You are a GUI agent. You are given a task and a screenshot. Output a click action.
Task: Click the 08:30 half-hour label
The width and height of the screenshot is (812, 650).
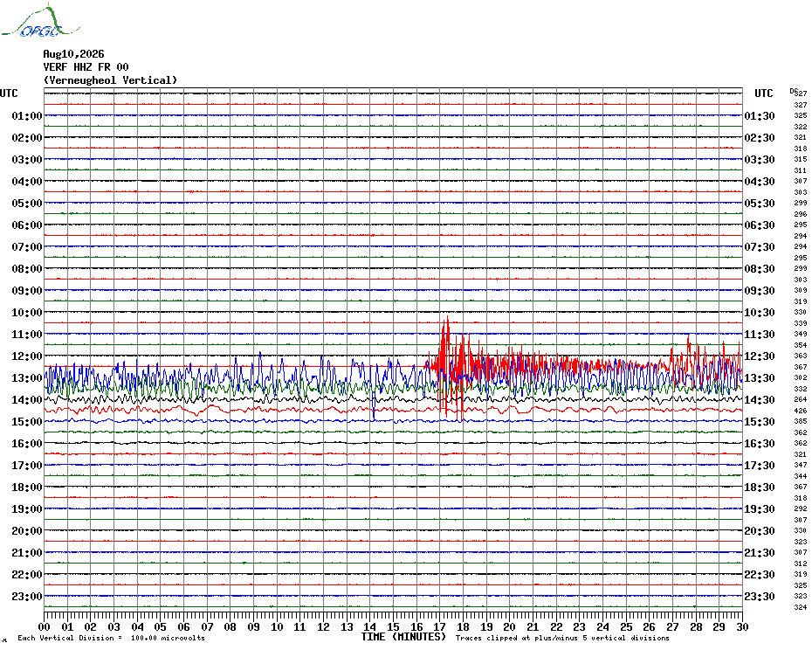point(760,268)
